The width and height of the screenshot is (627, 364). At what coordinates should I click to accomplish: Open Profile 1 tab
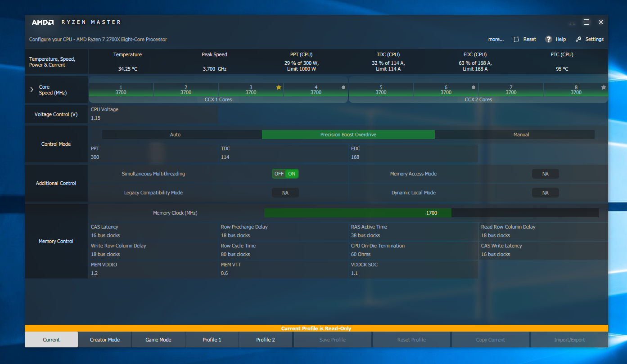pyautogui.click(x=212, y=340)
